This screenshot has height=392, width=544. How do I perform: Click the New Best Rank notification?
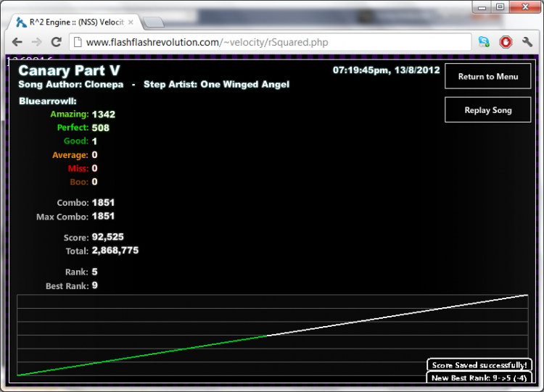(479, 378)
